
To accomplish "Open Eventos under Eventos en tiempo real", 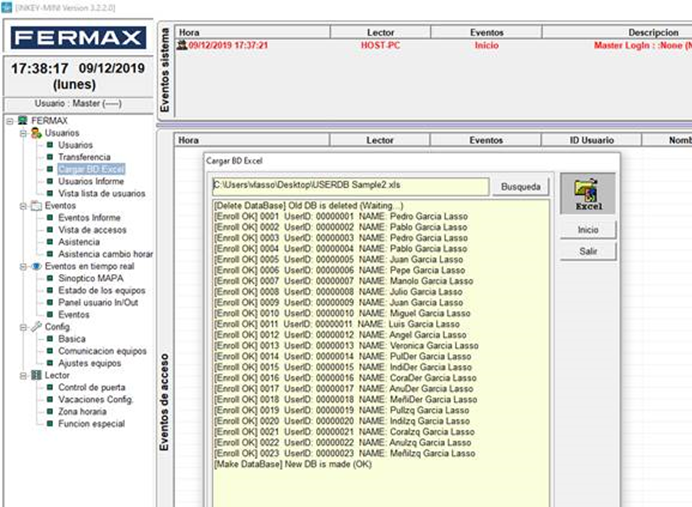I will click(x=74, y=315).
